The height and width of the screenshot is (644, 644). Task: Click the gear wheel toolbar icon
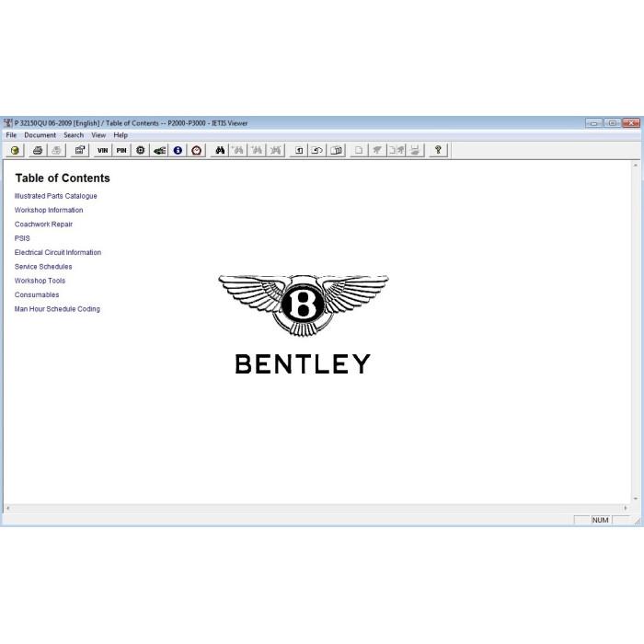(x=141, y=150)
